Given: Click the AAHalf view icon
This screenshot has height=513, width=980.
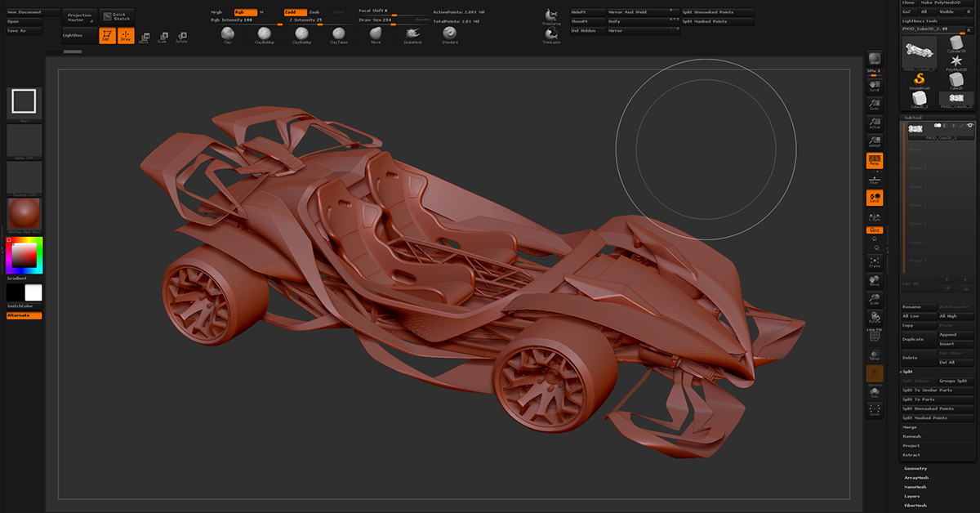Looking at the screenshot, I should click(874, 141).
